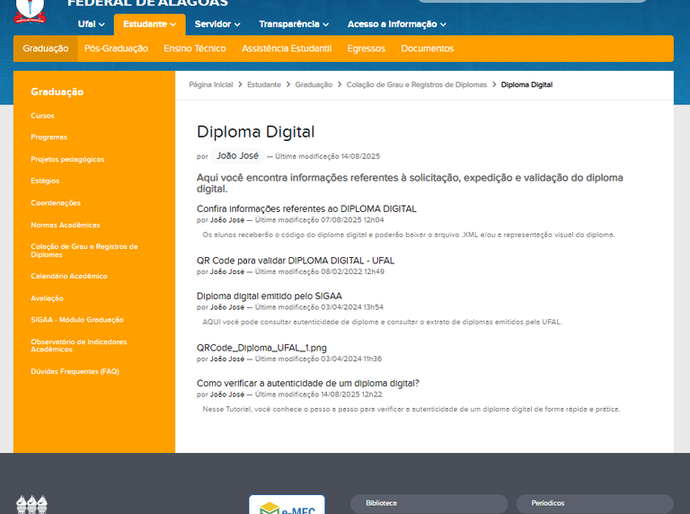Click the Graduação sidebar heading
The height and width of the screenshot is (514, 690).
click(x=57, y=92)
